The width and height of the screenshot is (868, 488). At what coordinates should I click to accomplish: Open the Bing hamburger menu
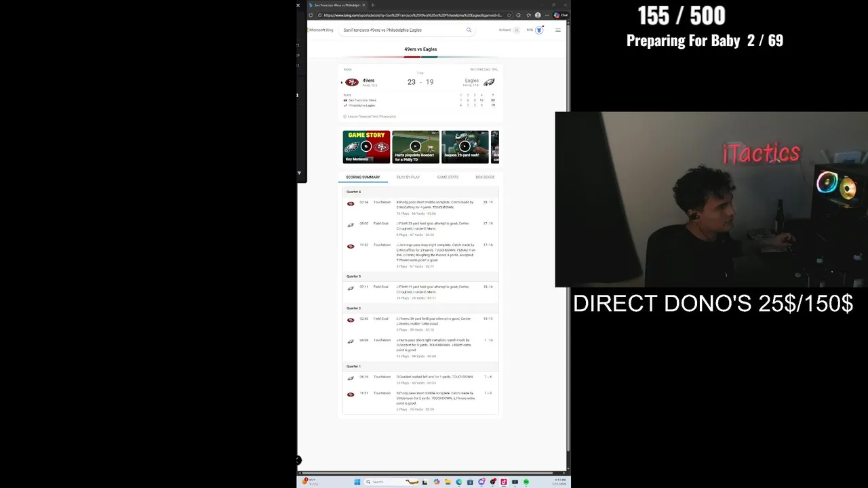pos(558,30)
